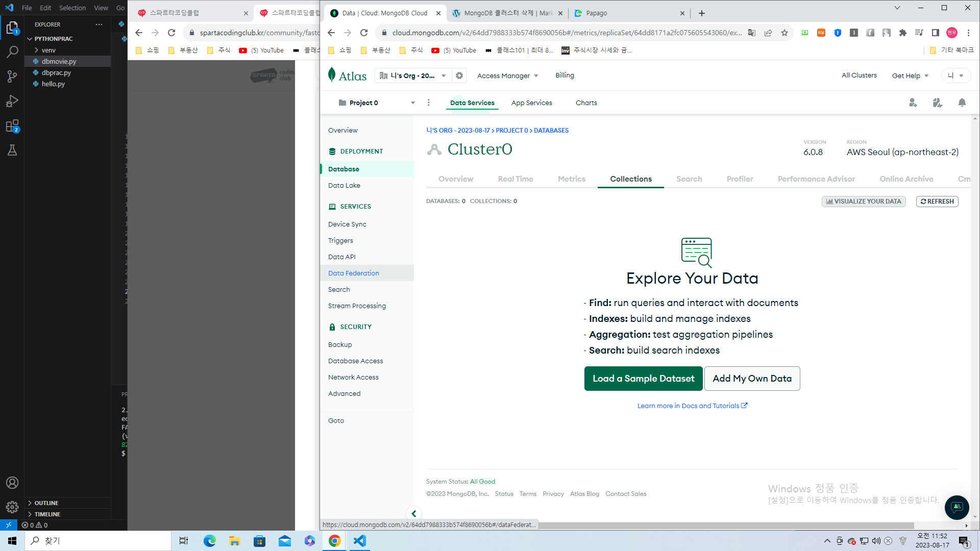Open Atlas alerts bell icon
The height and width of the screenshot is (551, 980).
[962, 103]
